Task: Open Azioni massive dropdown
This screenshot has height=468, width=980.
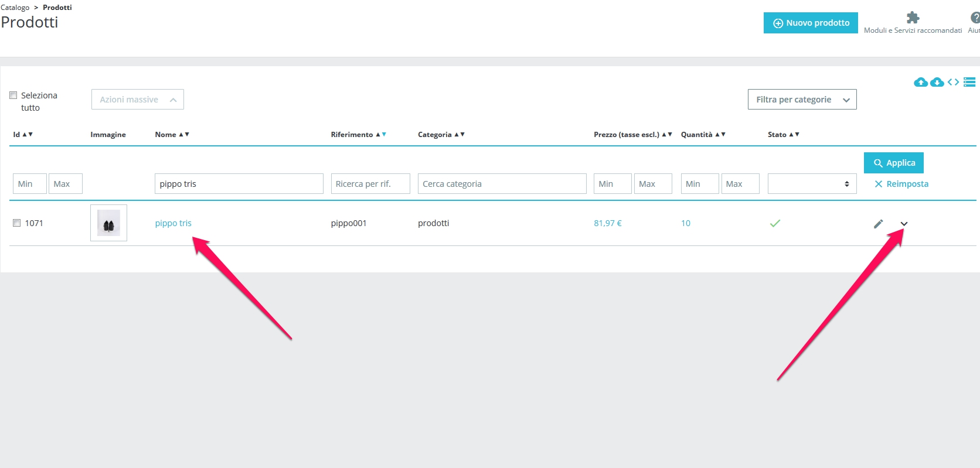Action: click(x=138, y=100)
